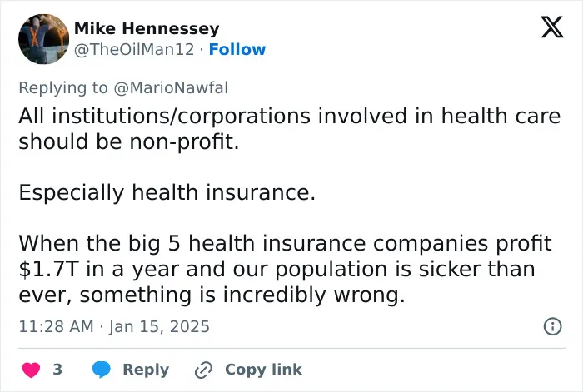Open the @MarioNawfal mention
This screenshot has height=392, width=583.
[171, 87]
